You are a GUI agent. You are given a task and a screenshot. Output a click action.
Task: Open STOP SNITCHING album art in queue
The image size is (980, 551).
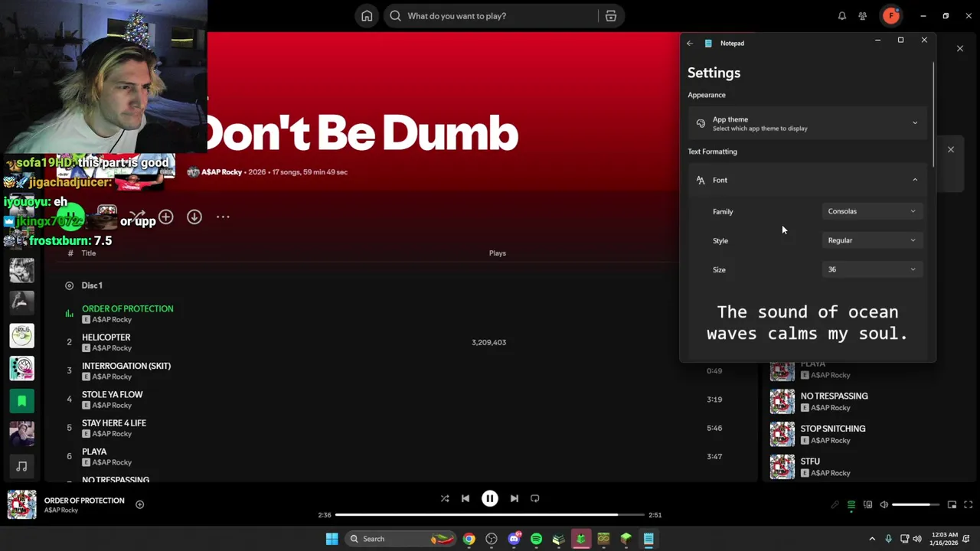pos(782,435)
